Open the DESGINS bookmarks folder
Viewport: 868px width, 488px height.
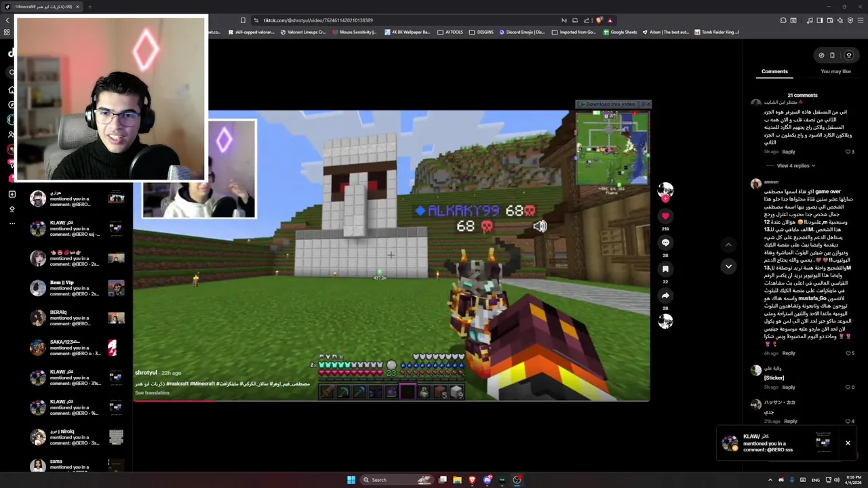click(482, 32)
